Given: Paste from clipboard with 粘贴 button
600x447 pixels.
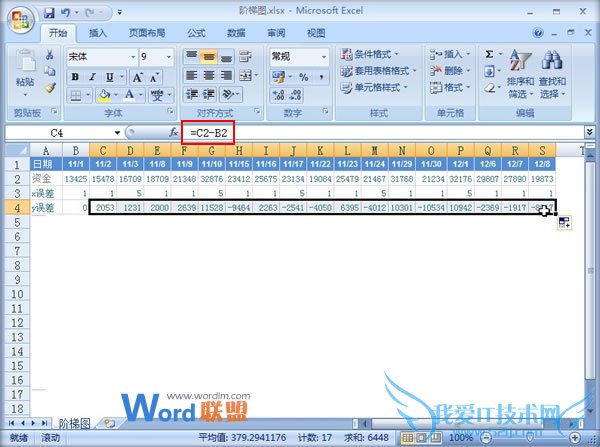Looking at the screenshot, I should (25, 73).
